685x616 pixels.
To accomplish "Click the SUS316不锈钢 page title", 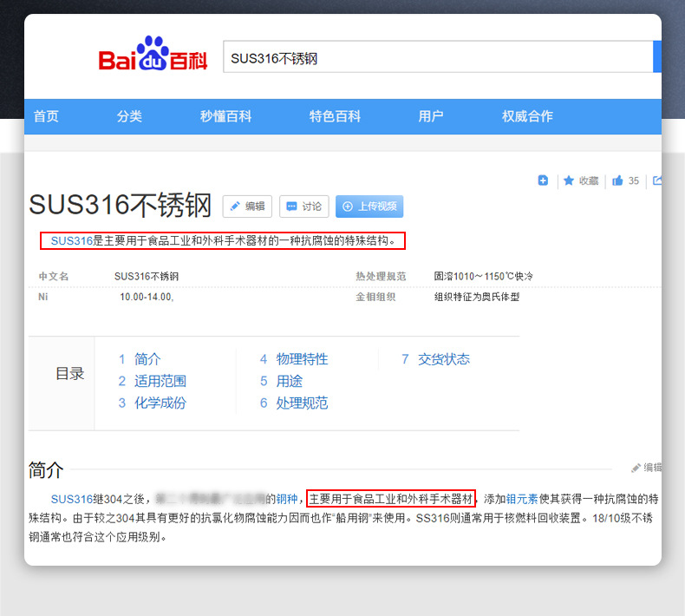I will tap(121, 205).
